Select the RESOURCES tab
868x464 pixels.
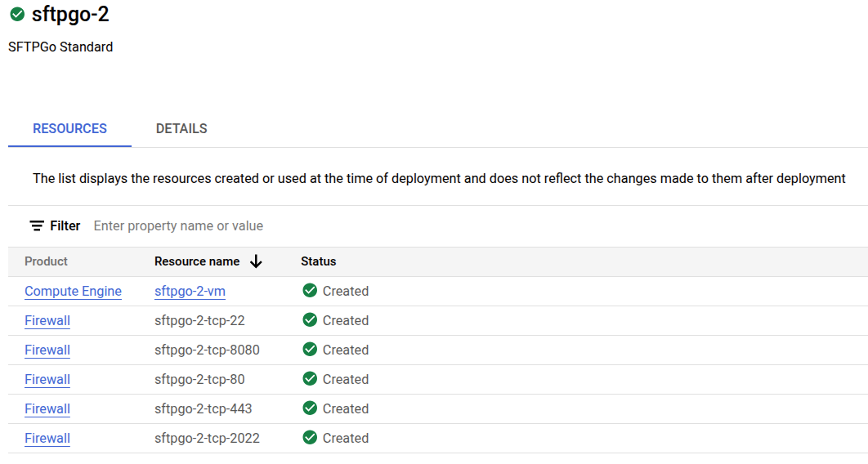[69, 128]
